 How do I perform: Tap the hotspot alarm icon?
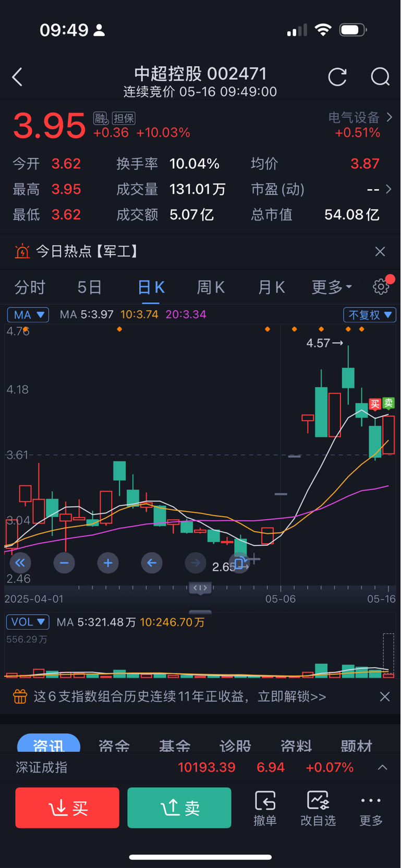22,251
